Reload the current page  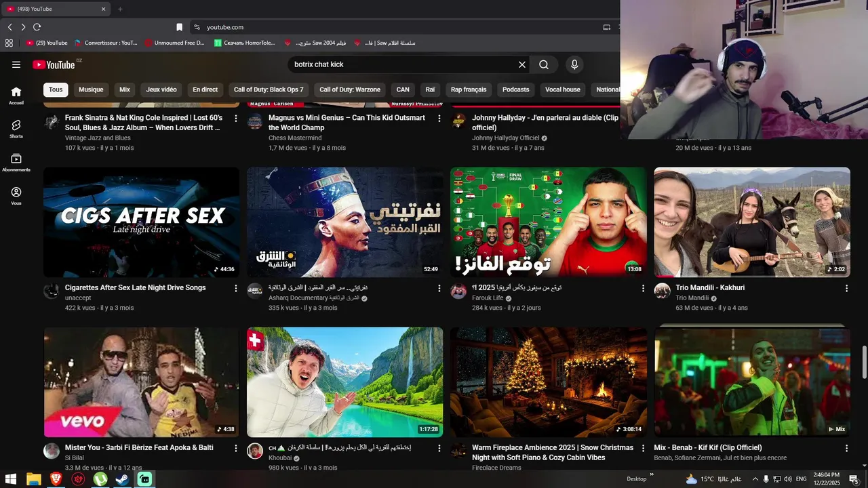[x=37, y=27]
